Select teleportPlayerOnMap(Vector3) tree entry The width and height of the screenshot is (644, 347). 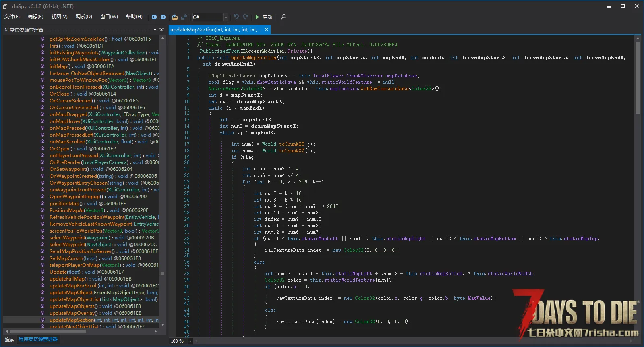104,265
